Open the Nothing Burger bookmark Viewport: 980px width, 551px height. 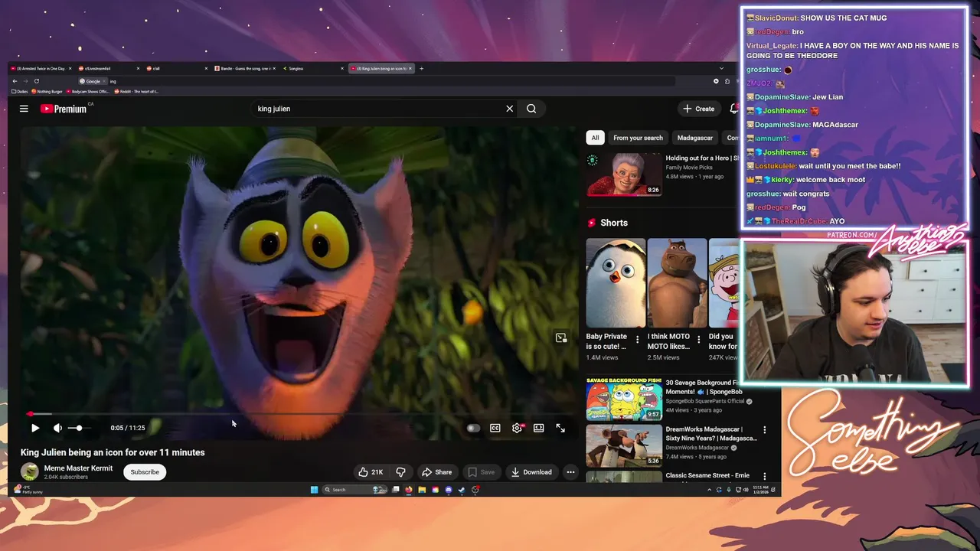(x=48, y=92)
